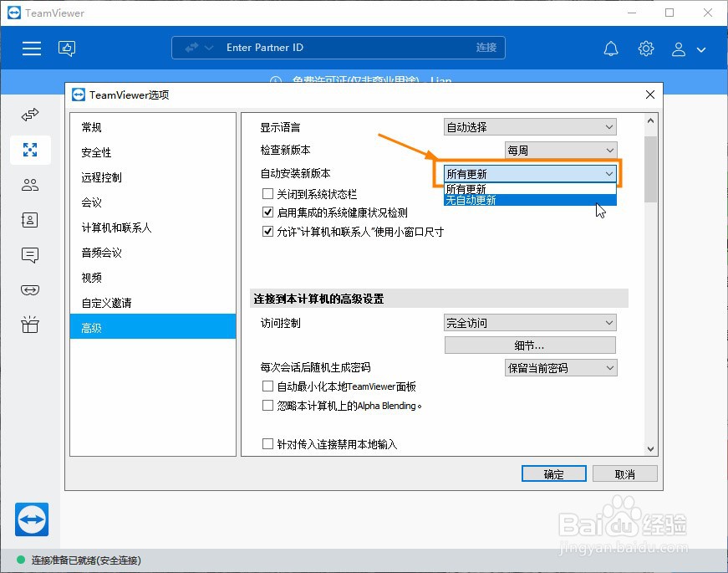Select 远程控制 options category
Image resolution: width=728 pixels, height=573 pixels.
[x=153, y=177]
